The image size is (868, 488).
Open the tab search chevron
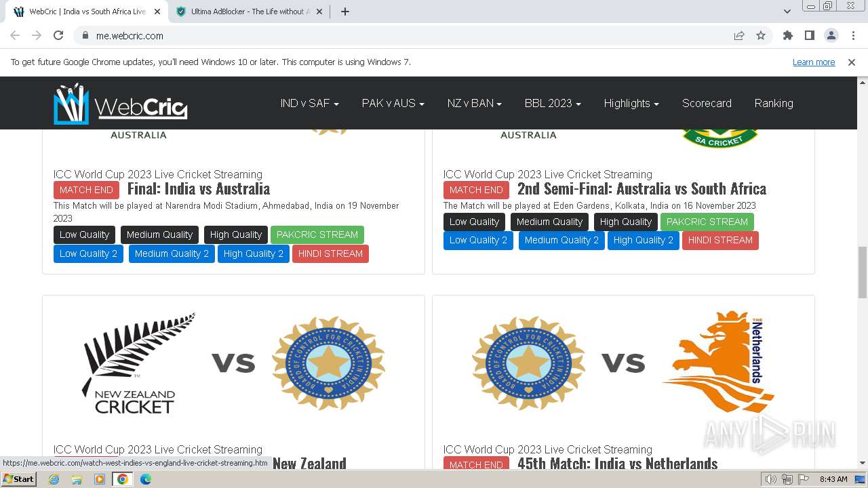787,12
